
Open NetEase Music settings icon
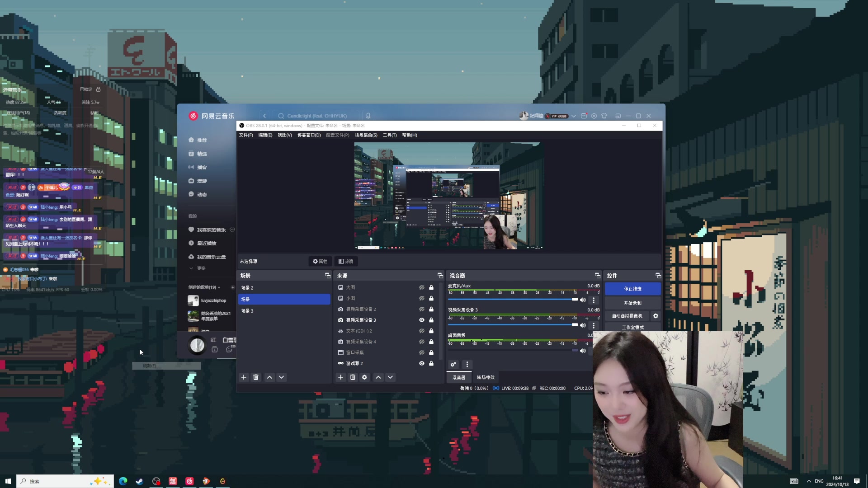coord(594,116)
